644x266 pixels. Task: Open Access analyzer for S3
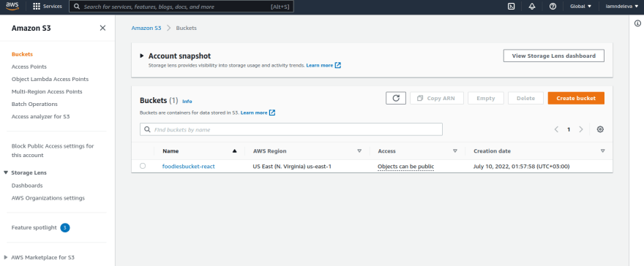tap(41, 116)
